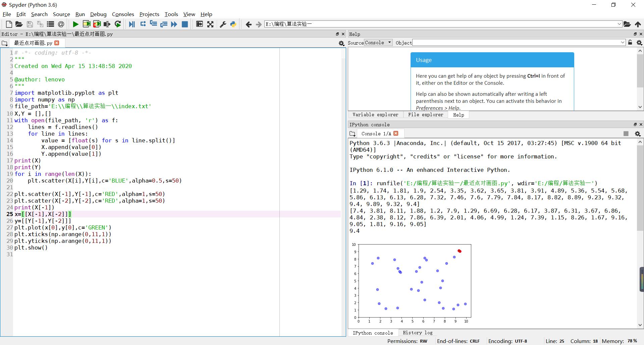
Task: Click the @ symbol finder toolbar icon
Action: pos(61,24)
